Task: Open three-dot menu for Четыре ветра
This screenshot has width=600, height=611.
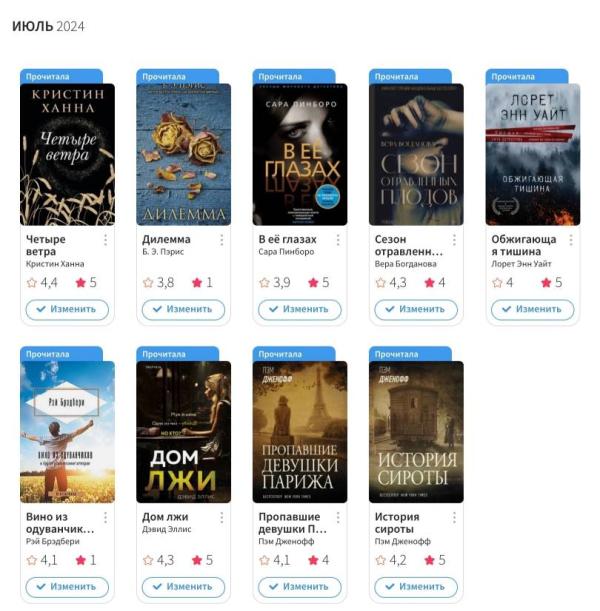Action: (x=106, y=240)
